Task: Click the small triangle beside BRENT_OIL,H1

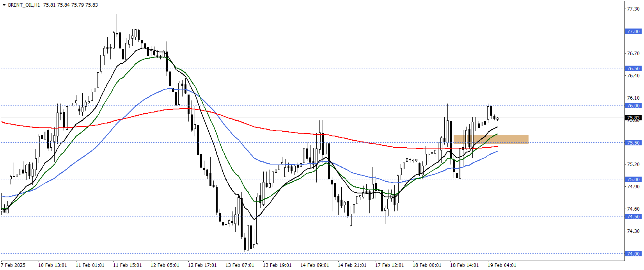Action: (4, 5)
